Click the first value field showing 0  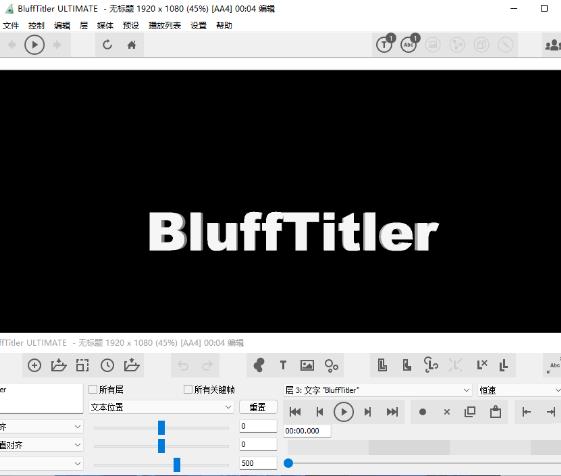tap(258, 426)
